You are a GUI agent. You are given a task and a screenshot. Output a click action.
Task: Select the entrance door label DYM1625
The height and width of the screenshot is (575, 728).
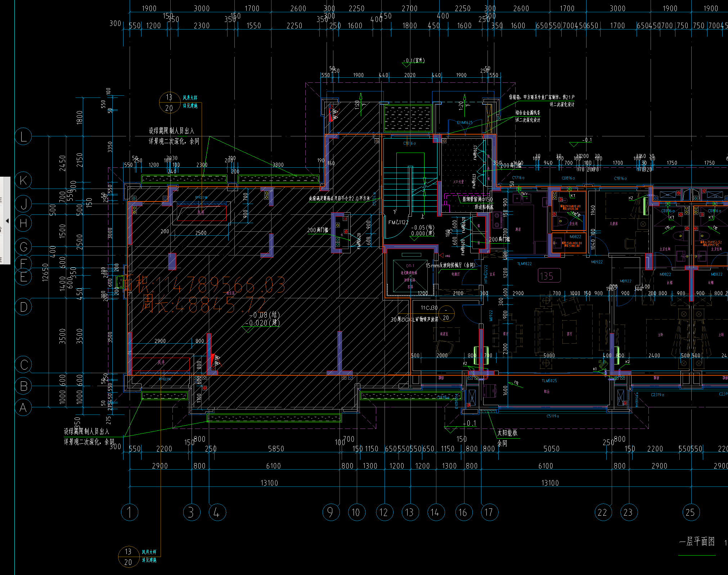coord(464,123)
